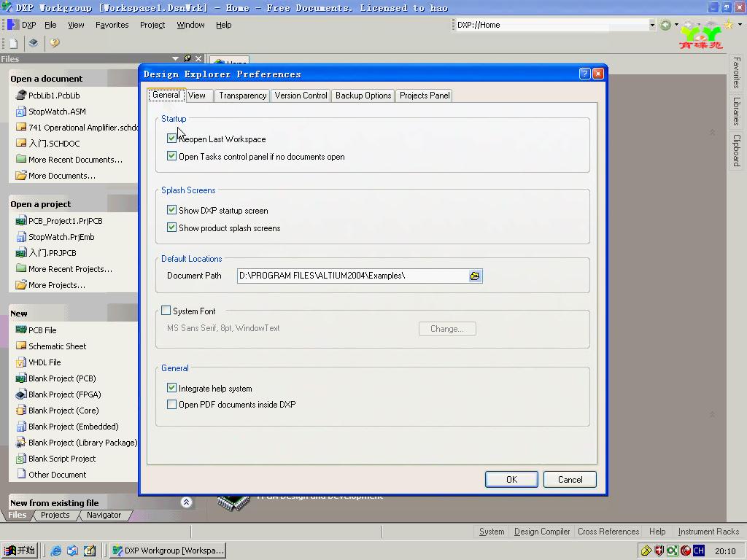The height and width of the screenshot is (560, 747).
Task: Click the DXP system menu icon
Action: pos(13,25)
